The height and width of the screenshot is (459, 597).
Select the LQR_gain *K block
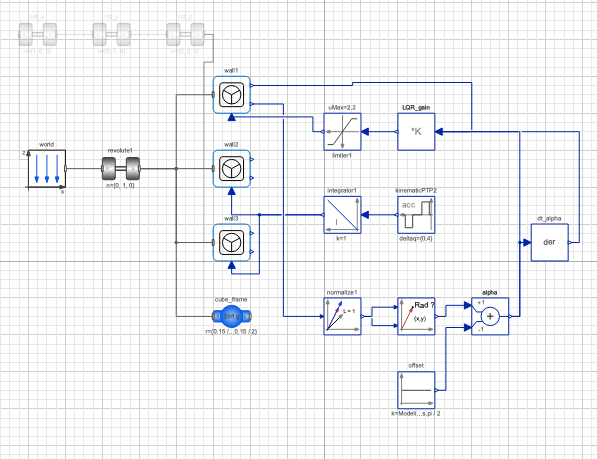[416, 132]
